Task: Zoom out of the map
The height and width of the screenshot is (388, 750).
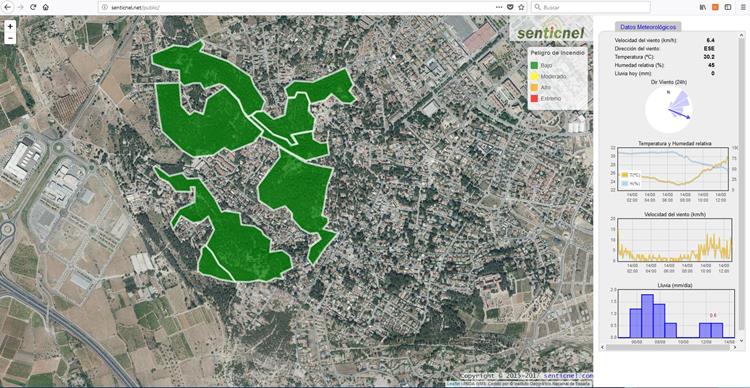Action: point(10,38)
